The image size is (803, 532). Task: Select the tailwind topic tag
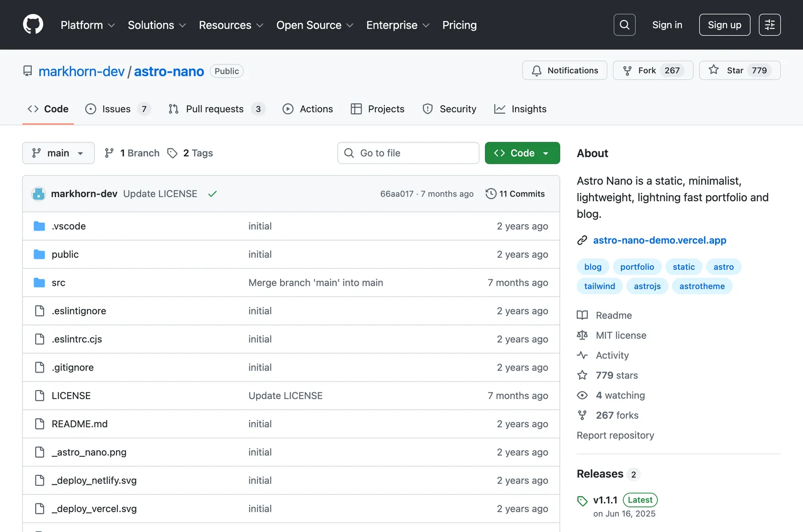(x=599, y=286)
